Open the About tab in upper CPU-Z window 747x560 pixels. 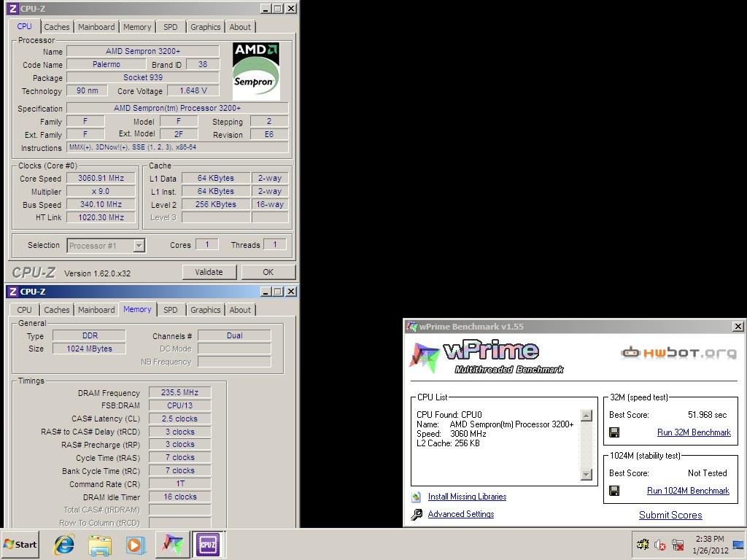coord(240,27)
